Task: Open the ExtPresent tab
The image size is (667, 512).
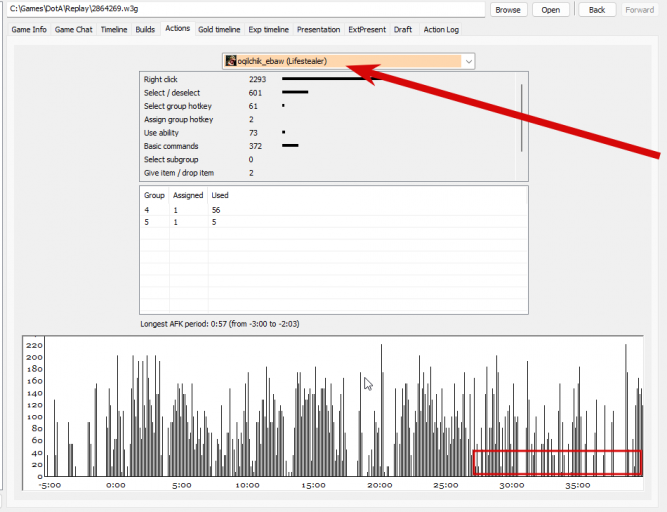Action: click(367, 29)
